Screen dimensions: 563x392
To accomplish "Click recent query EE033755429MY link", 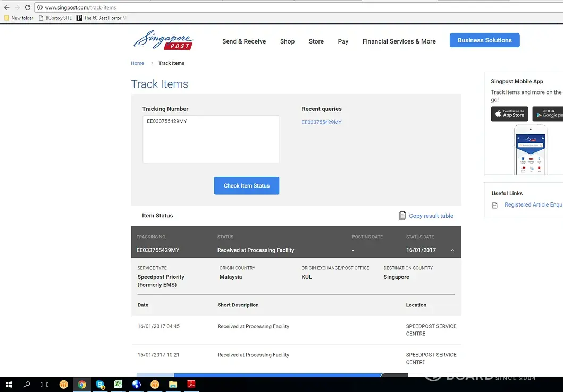I will pos(322,122).
